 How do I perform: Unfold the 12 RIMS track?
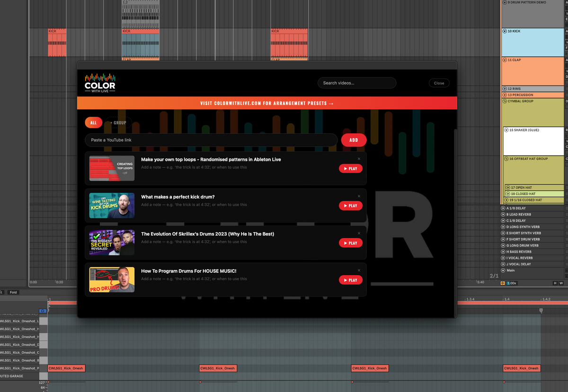pos(505,89)
